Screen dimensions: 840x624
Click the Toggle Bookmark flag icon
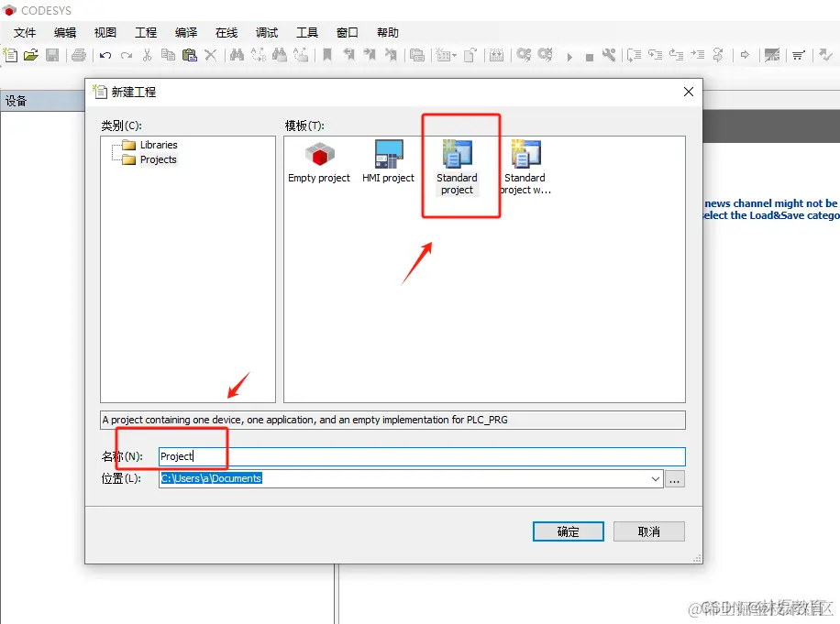click(327, 55)
